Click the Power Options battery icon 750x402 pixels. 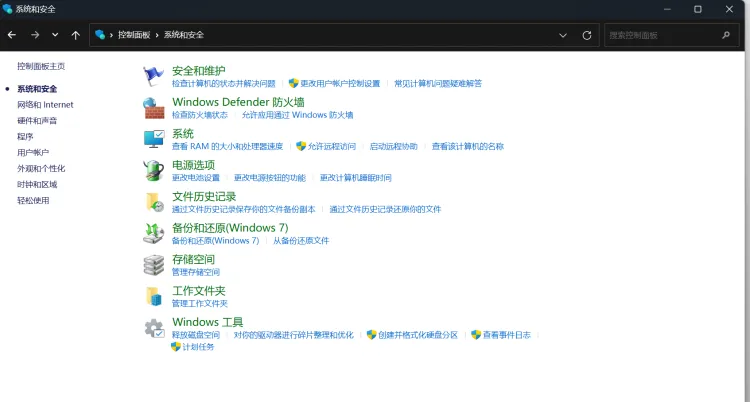pos(153,171)
